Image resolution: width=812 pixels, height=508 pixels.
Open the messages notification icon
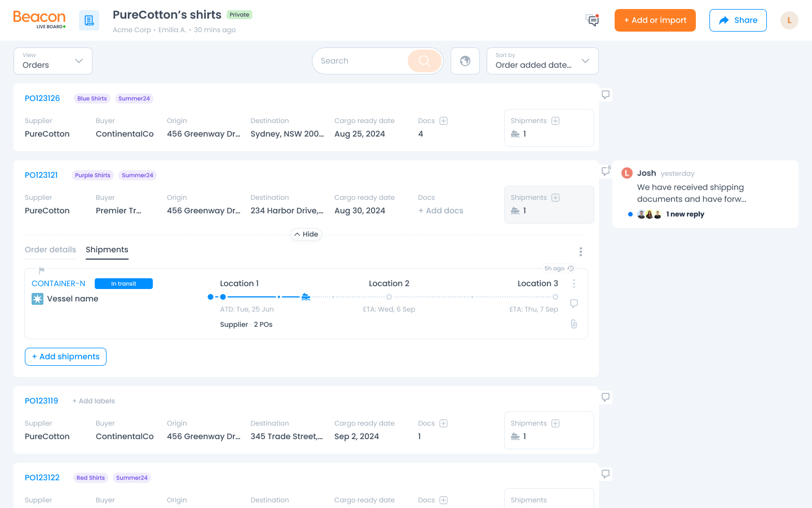pyautogui.click(x=592, y=20)
